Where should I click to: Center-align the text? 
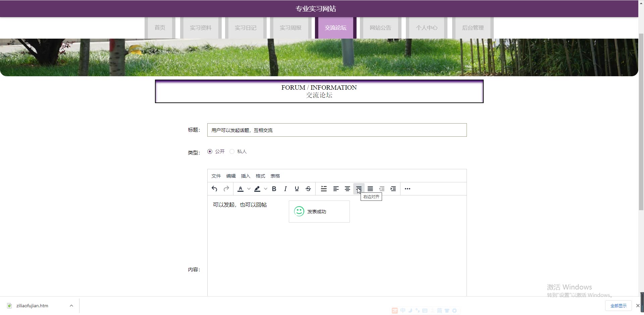point(347,189)
